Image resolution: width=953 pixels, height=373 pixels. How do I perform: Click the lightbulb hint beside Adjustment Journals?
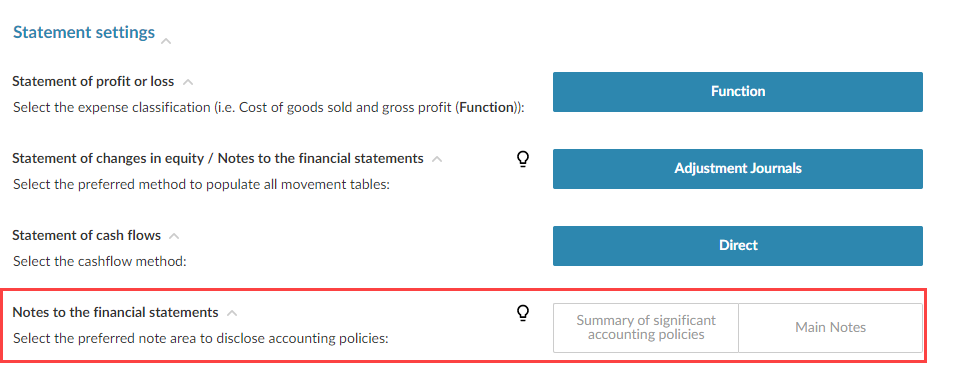tap(522, 159)
